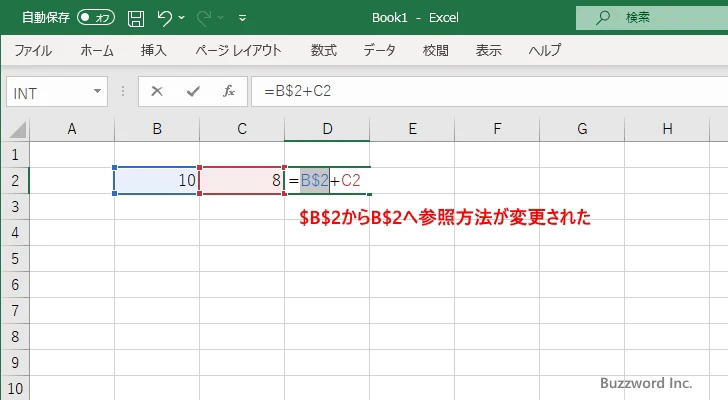
Task: Click the C2 reference in cell D2
Action: click(351, 181)
